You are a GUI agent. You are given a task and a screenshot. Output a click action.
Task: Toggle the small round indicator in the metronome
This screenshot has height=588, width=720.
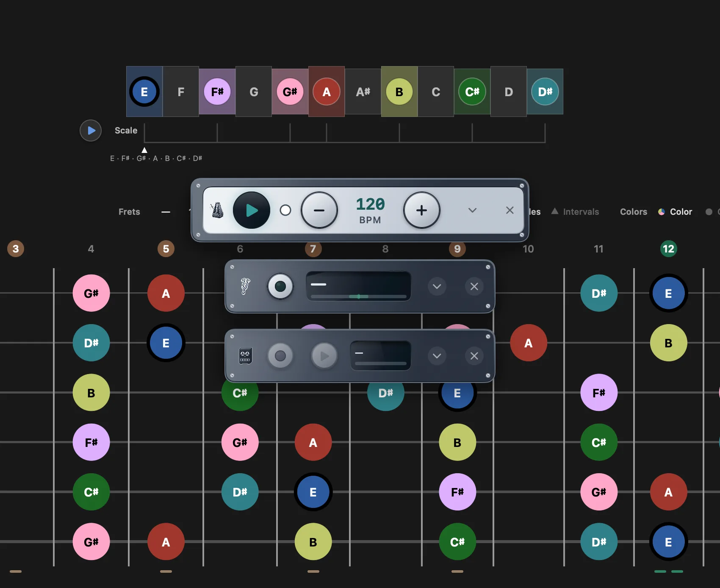tap(285, 210)
